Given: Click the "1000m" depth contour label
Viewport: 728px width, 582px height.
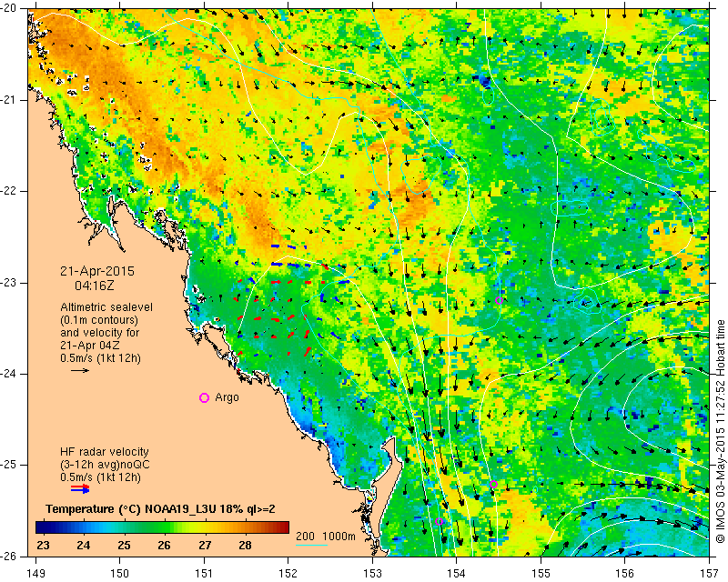Looking at the screenshot, I should pos(339,536).
